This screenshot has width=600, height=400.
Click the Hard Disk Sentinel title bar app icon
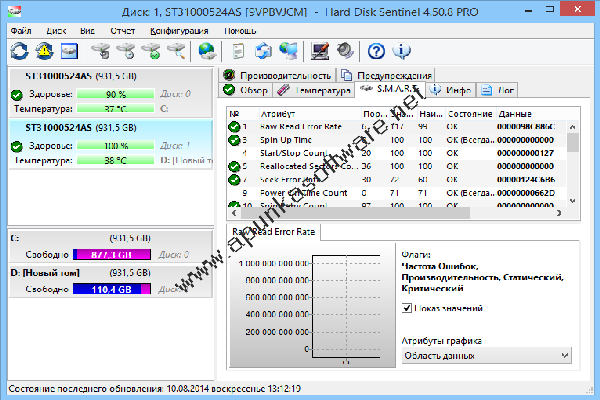click(15, 11)
